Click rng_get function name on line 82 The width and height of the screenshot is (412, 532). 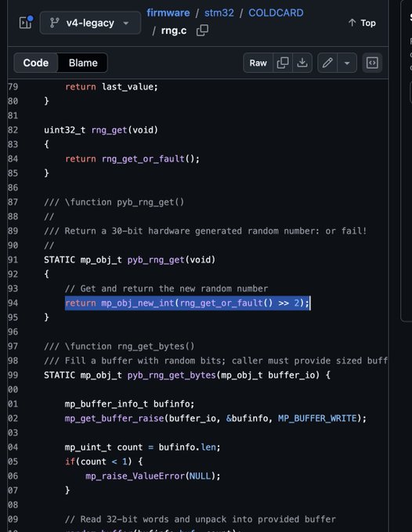pos(109,130)
